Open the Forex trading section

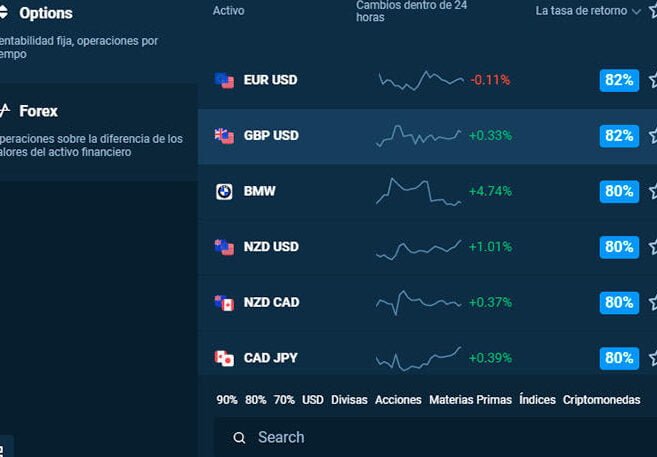38,111
